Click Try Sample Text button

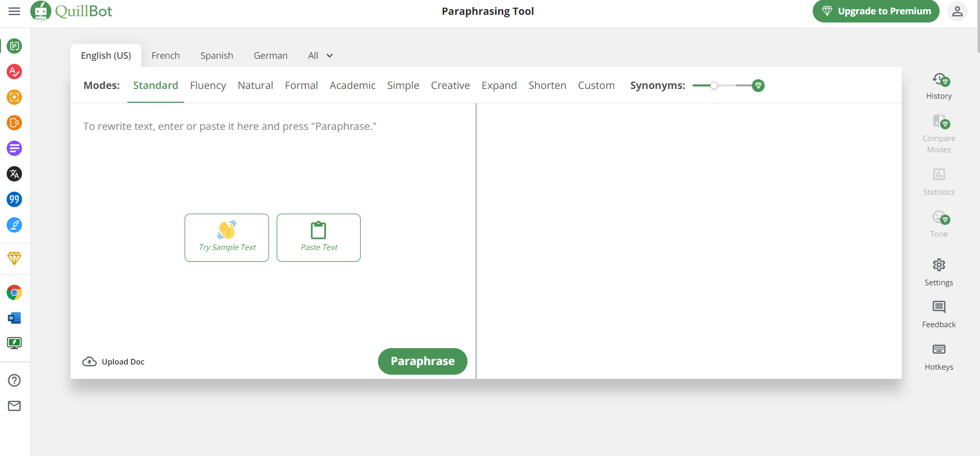(227, 238)
